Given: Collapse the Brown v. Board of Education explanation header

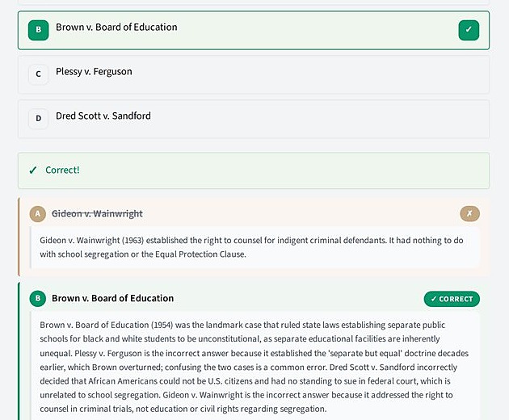Looking at the screenshot, I should click(254, 298).
